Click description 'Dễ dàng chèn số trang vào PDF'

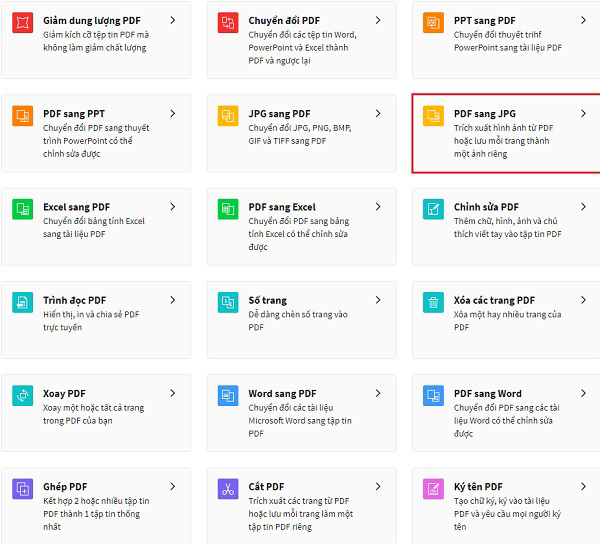point(298,321)
